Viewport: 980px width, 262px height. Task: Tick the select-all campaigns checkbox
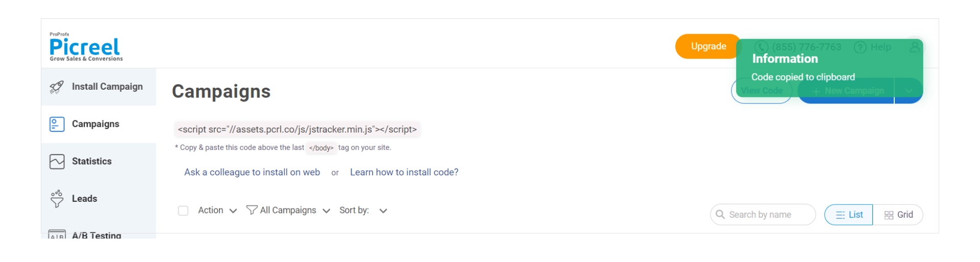(183, 211)
